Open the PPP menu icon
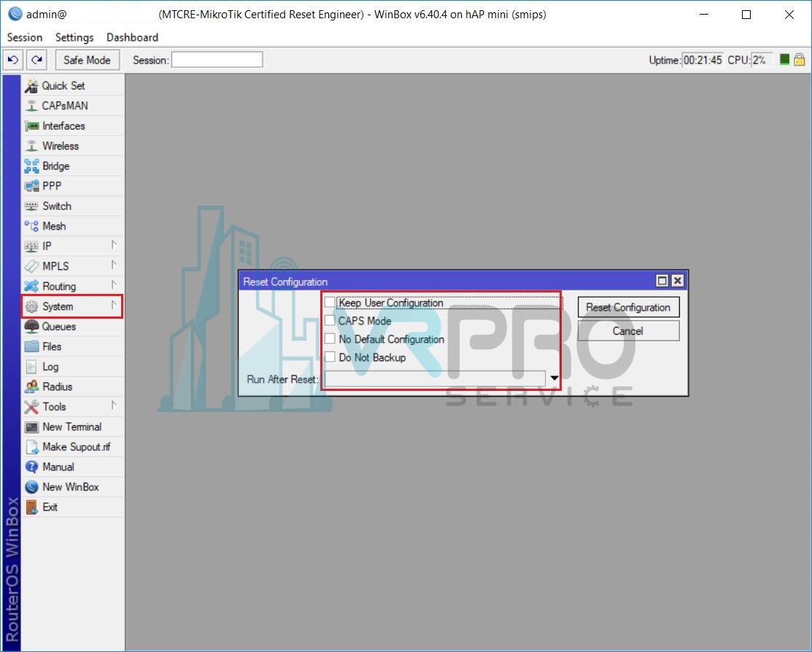The height and width of the screenshot is (652, 812). (31, 186)
